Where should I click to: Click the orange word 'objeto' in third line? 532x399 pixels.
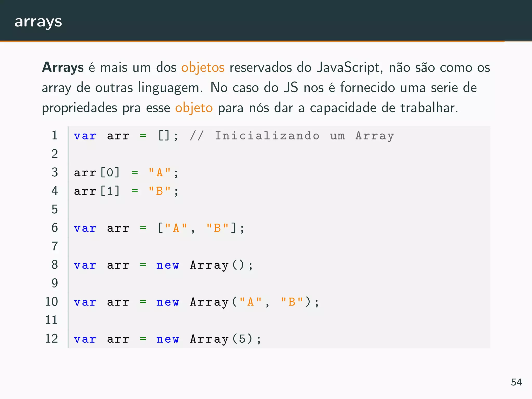click(x=194, y=108)
